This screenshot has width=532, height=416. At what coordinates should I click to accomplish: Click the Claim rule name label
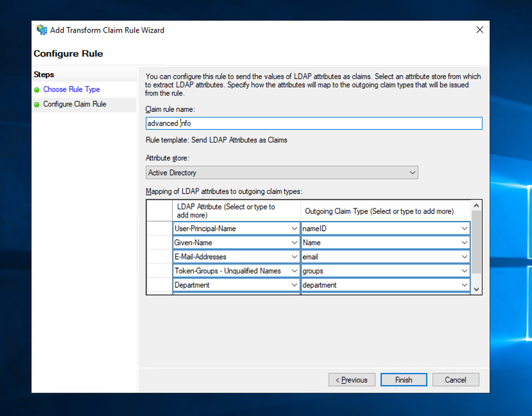tap(170, 109)
